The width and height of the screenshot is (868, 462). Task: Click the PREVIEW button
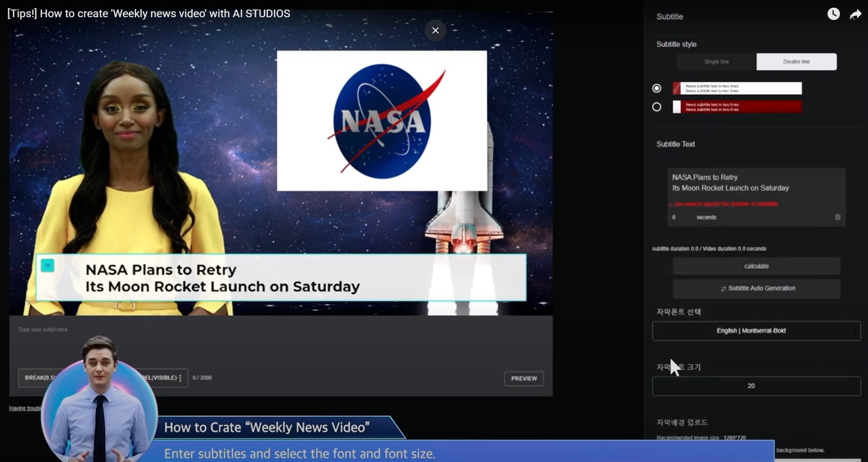pos(524,379)
